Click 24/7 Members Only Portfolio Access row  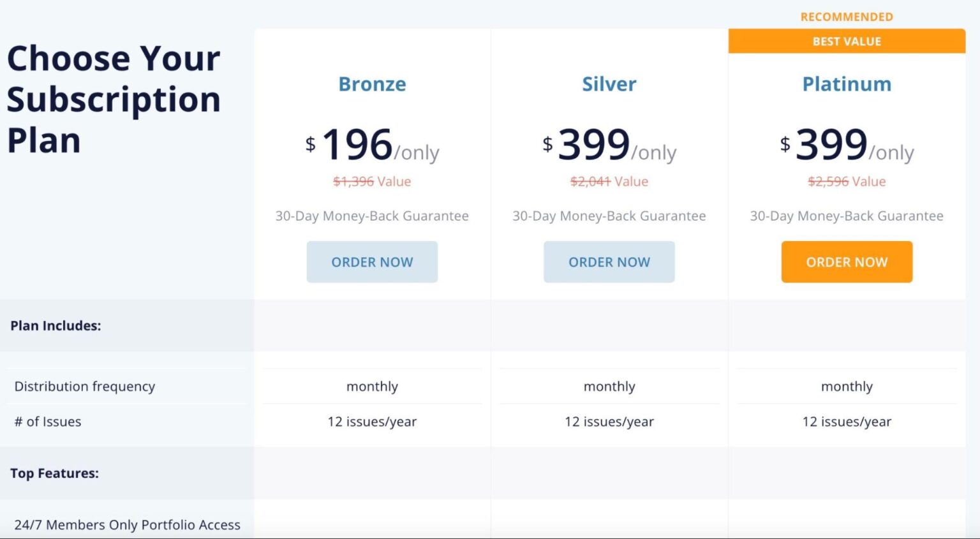127,525
